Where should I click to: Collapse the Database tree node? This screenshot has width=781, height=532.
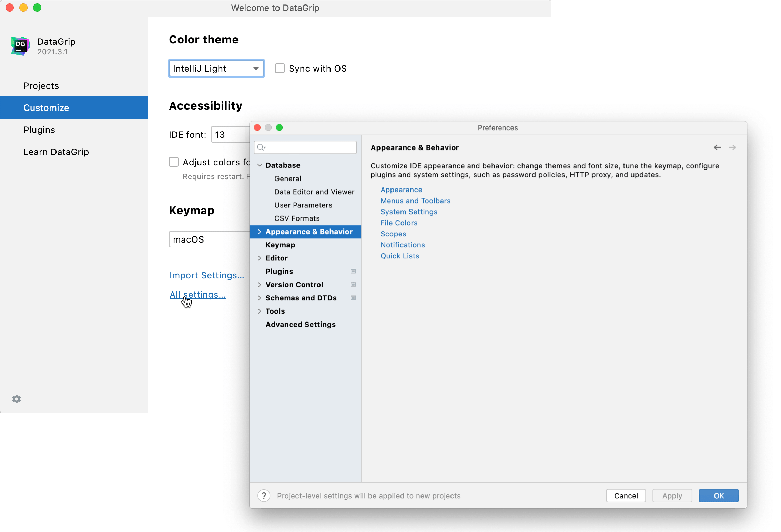260,165
